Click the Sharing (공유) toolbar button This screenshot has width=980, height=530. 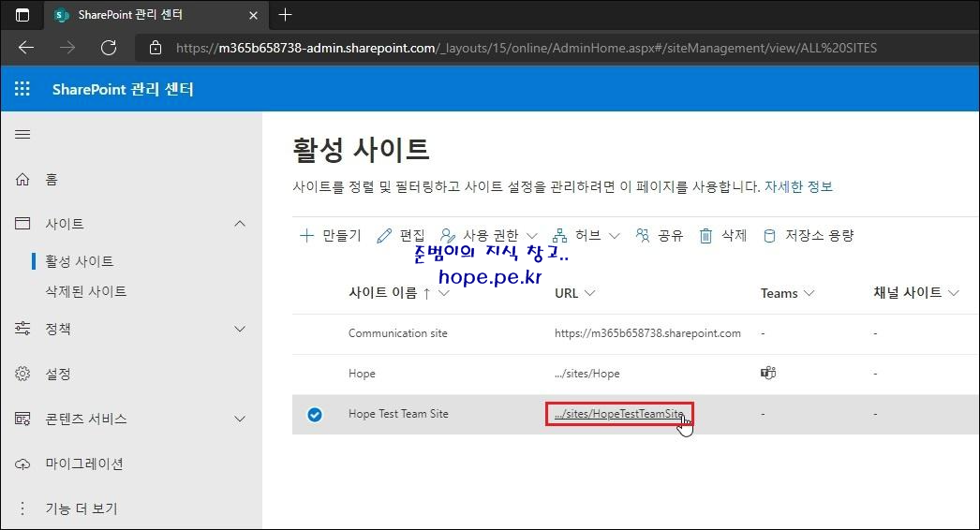[660, 236]
